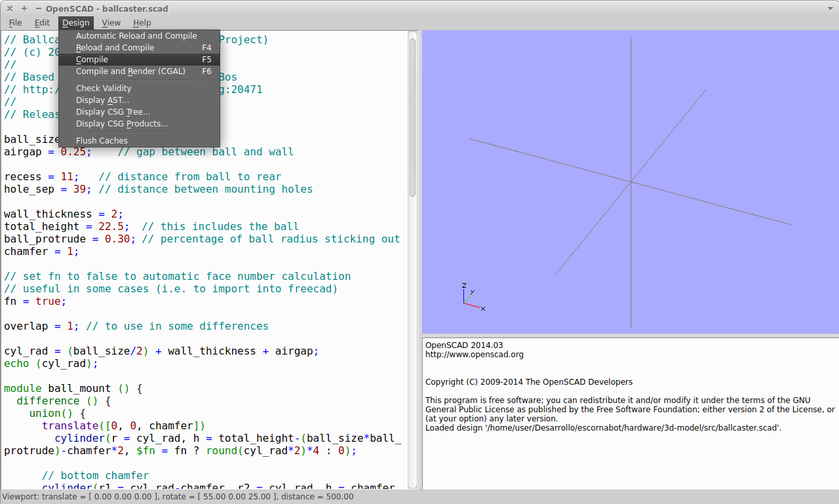Screen dimensions: 839x504
Task: Click the 'cyl_rad = (ball_size/2)' line
Action: (161, 351)
